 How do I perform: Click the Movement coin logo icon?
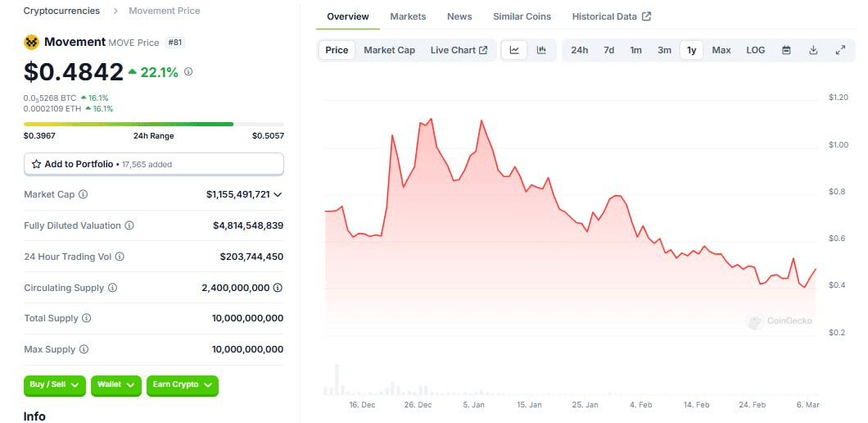(x=32, y=42)
